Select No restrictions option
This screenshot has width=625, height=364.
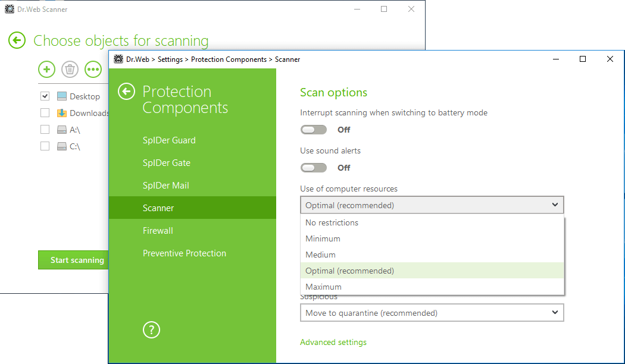click(x=432, y=222)
